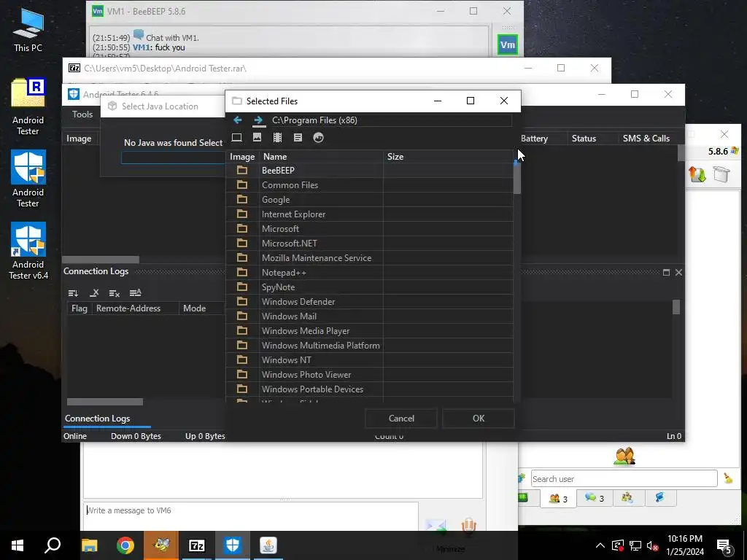Switch to the Connection Logs bottom tab
Viewport: 747px width, 560px height.
tap(98, 419)
